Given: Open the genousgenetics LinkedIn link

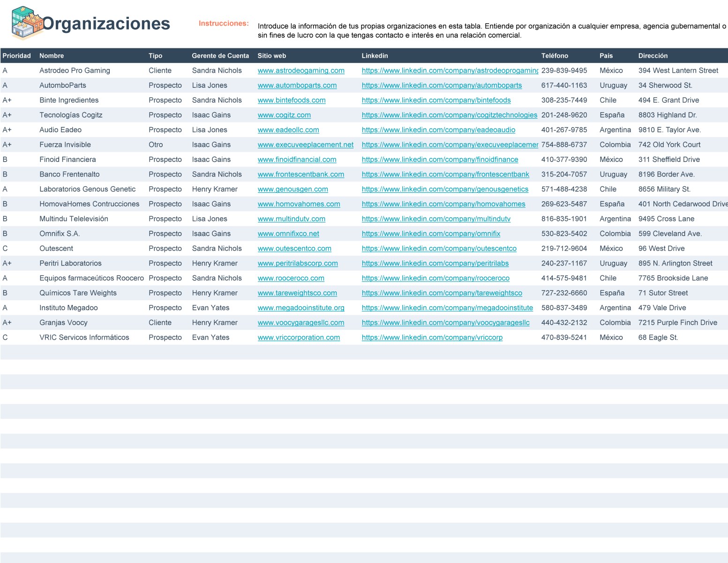Looking at the screenshot, I should [x=445, y=189].
